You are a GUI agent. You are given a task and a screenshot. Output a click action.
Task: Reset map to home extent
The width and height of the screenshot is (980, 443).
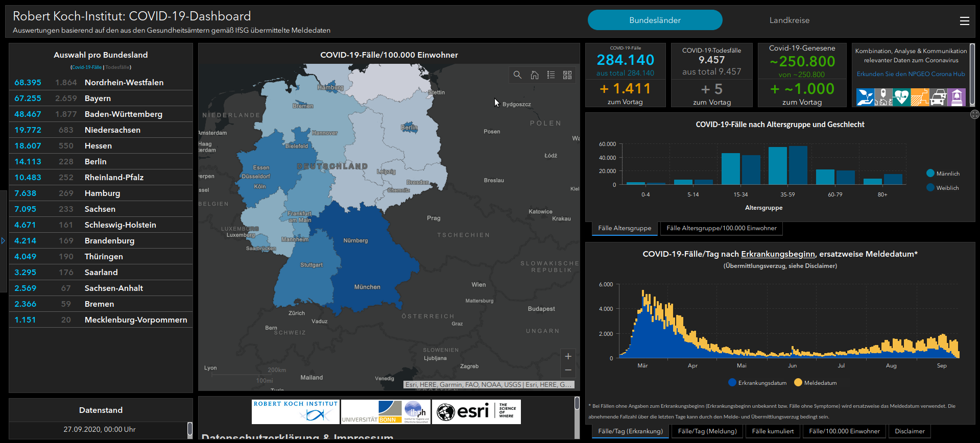(x=534, y=75)
